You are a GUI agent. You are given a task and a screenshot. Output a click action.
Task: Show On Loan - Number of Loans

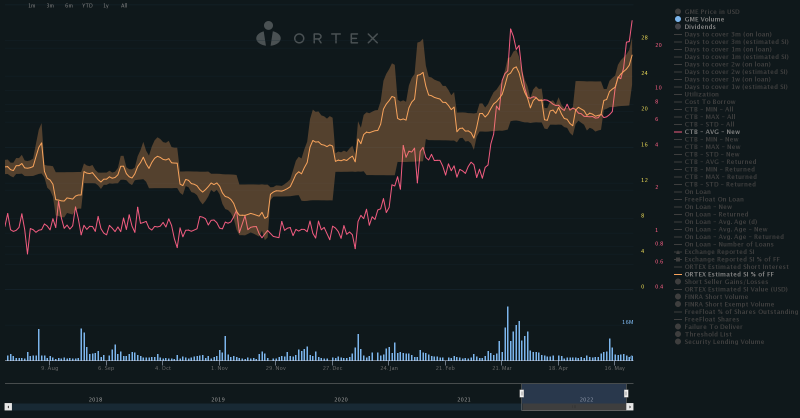coord(724,244)
